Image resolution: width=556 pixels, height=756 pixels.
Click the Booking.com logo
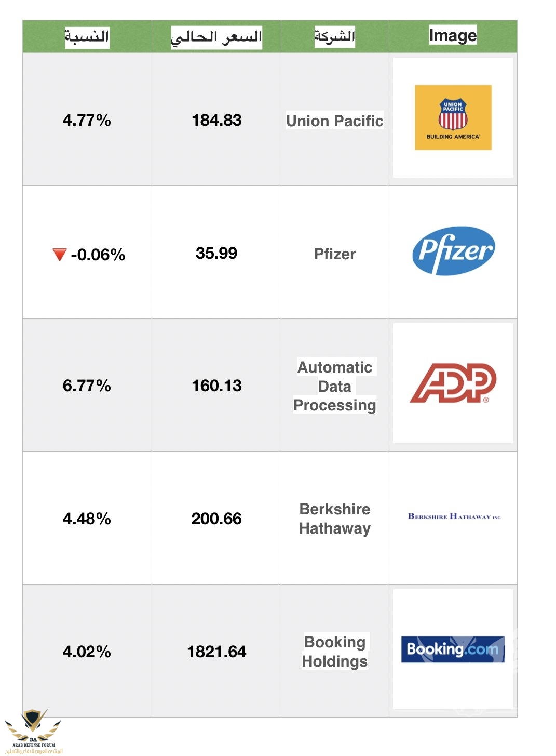click(x=453, y=649)
